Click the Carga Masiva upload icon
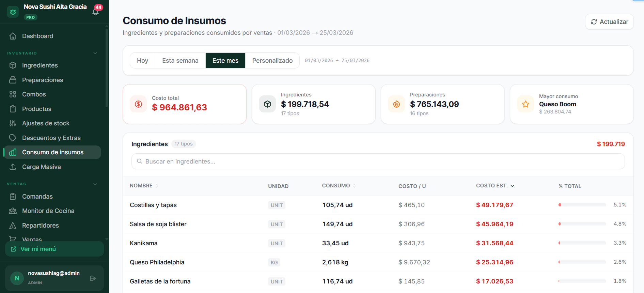 pos(13,167)
